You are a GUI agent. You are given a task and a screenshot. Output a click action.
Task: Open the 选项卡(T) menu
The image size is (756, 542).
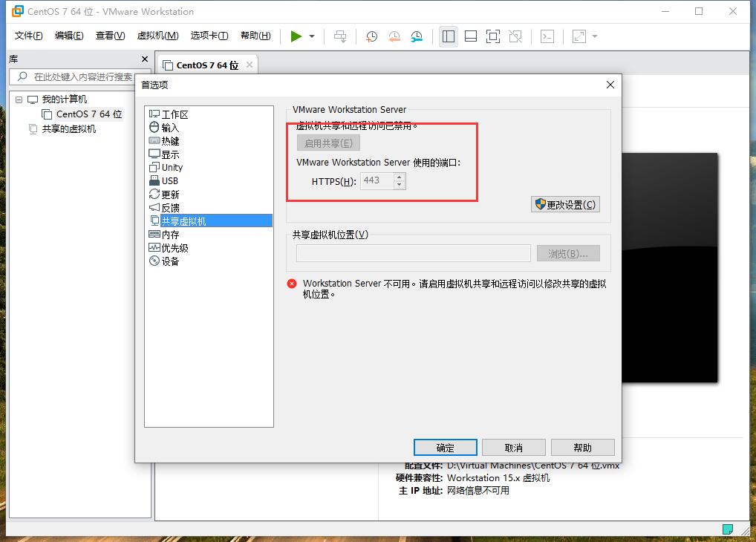209,36
